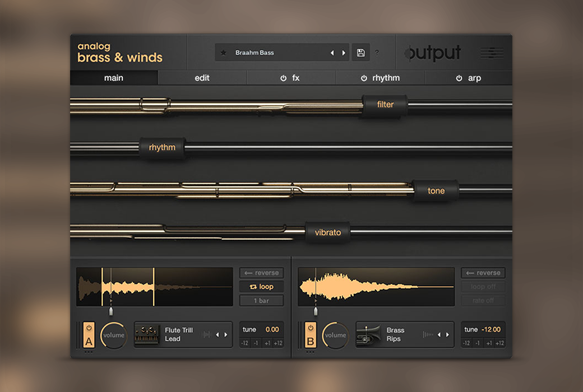
Task: Open the rate off selector for layer B
Action: tap(483, 300)
